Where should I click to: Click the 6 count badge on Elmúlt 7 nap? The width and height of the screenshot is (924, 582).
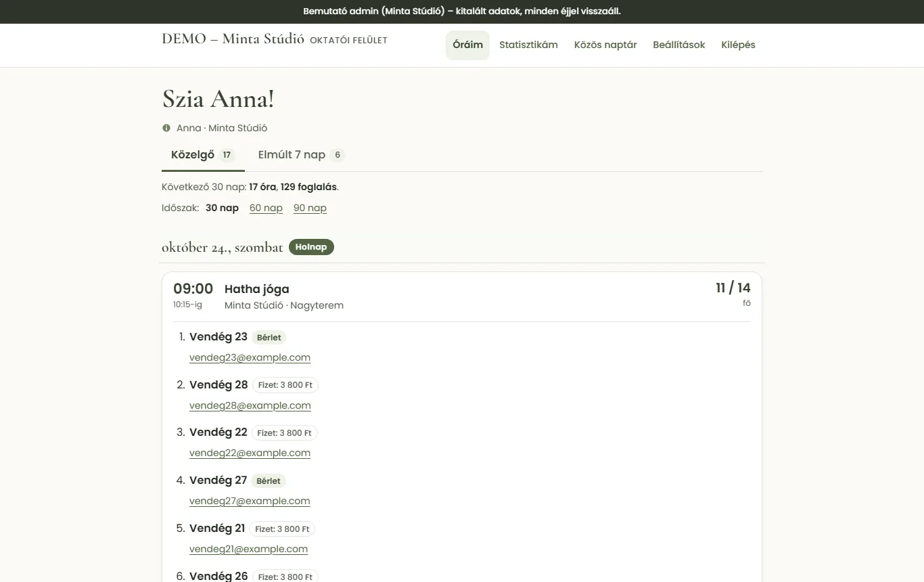pyautogui.click(x=338, y=155)
